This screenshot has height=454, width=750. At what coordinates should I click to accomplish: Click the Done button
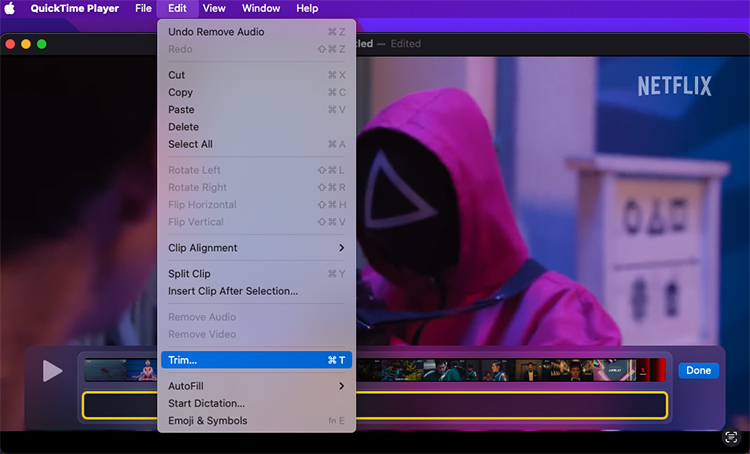(x=698, y=370)
